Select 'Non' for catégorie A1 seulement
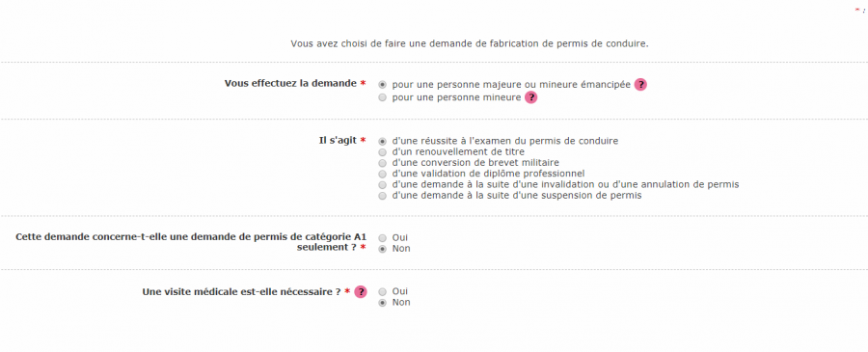Screen dimensions: 868x352 (x=382, y=249)
